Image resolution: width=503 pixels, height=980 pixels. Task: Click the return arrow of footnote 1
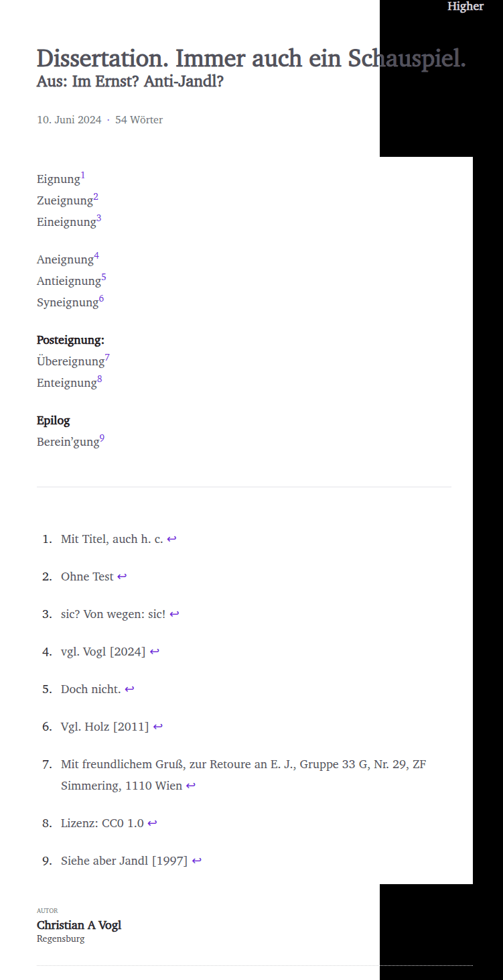171,539
